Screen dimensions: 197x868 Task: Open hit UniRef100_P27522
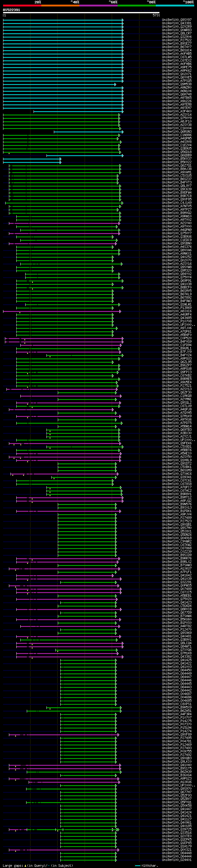[x=177, y=40]
